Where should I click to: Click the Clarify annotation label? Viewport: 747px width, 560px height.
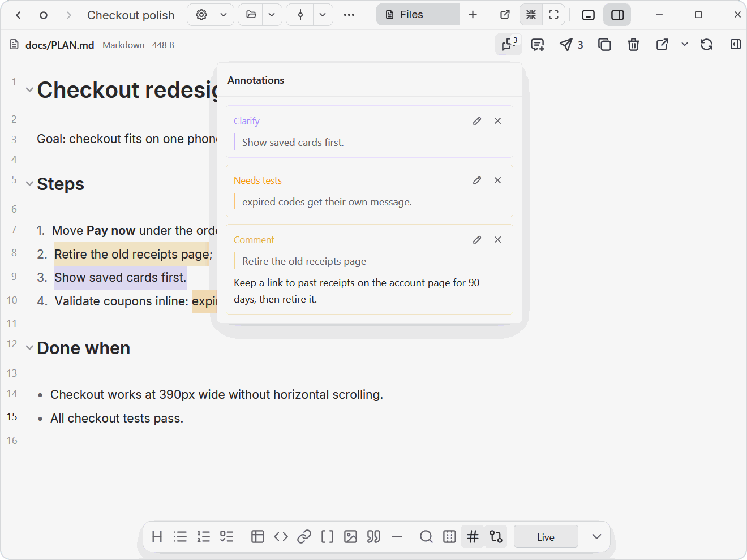coord(247,121)
